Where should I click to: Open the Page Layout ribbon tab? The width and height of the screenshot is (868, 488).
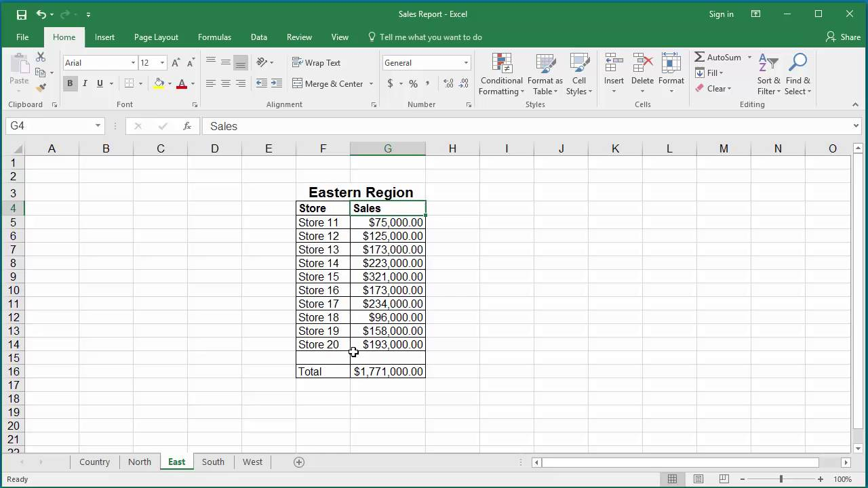(x=156, y=37)
